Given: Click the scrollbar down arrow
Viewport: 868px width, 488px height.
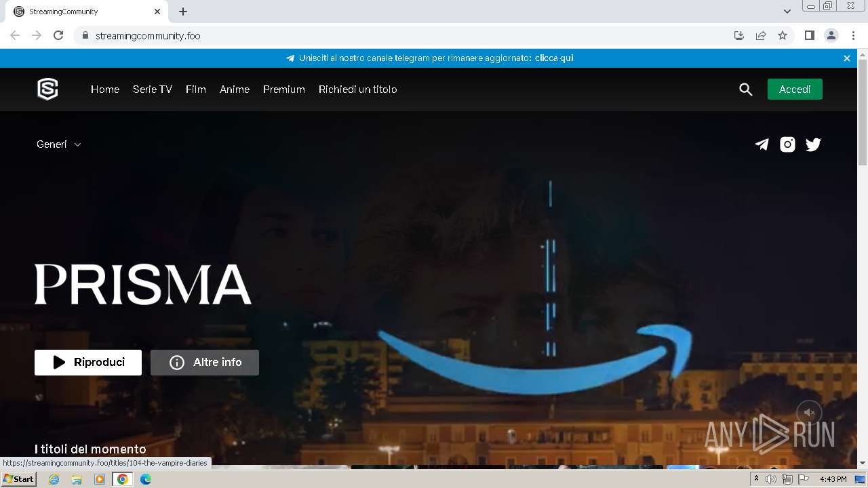Looking at the screenshot, I should (863, 463).
